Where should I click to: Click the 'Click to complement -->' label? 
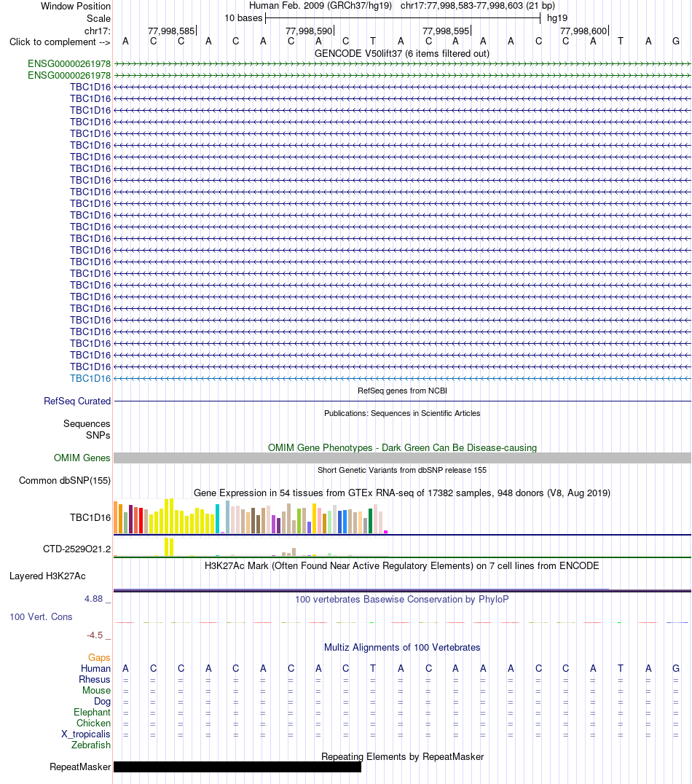tap(60, 42)
